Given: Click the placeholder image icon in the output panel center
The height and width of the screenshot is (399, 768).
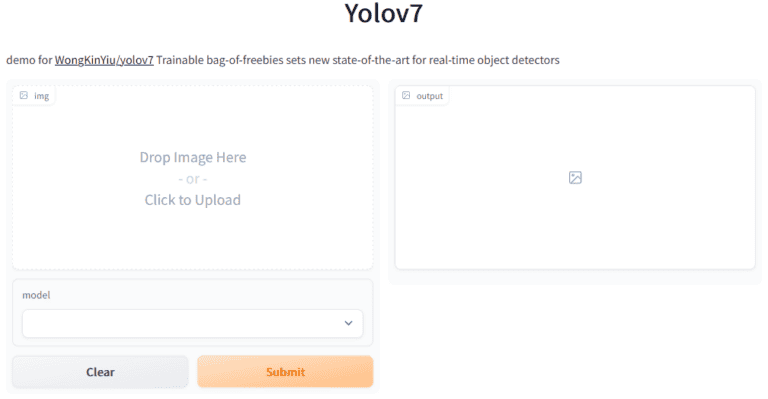Looking at the screenshot, I should tap(575, 178).
